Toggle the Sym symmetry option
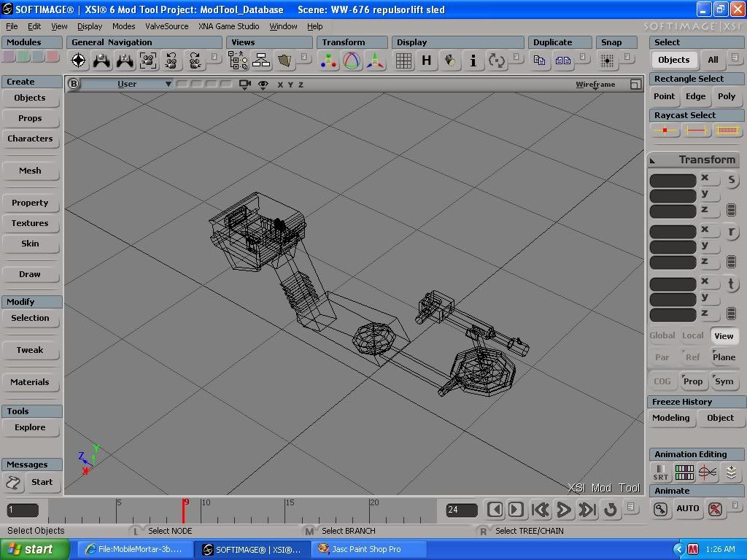Viewport: 747px width, 560px height. (x=724, y=381)
